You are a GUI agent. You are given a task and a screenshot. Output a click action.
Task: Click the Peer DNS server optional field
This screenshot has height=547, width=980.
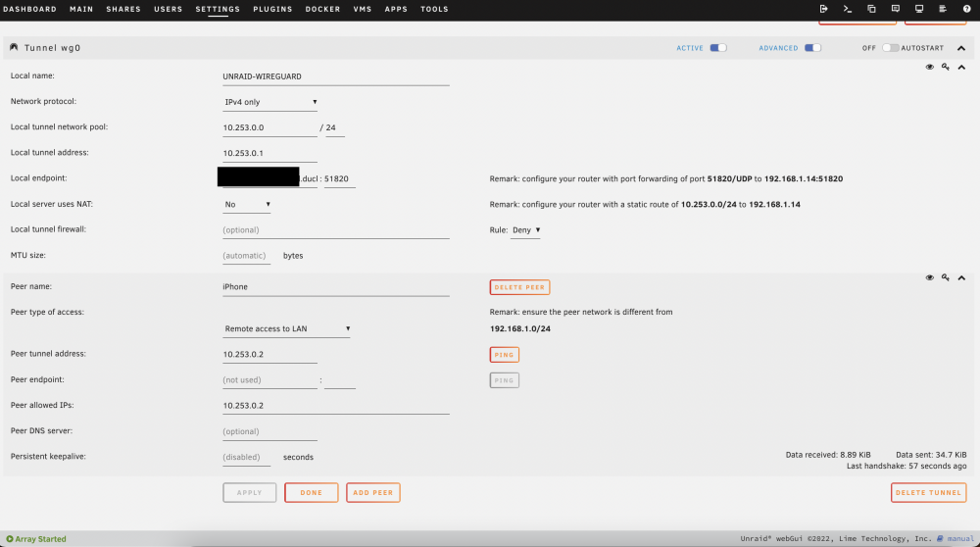pyautogui.click(x=270, y=431)
